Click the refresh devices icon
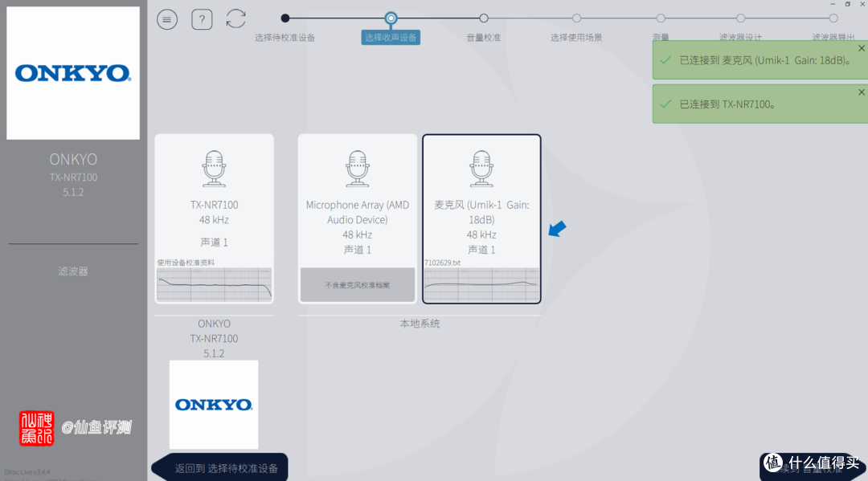 [x=236, y=18]
